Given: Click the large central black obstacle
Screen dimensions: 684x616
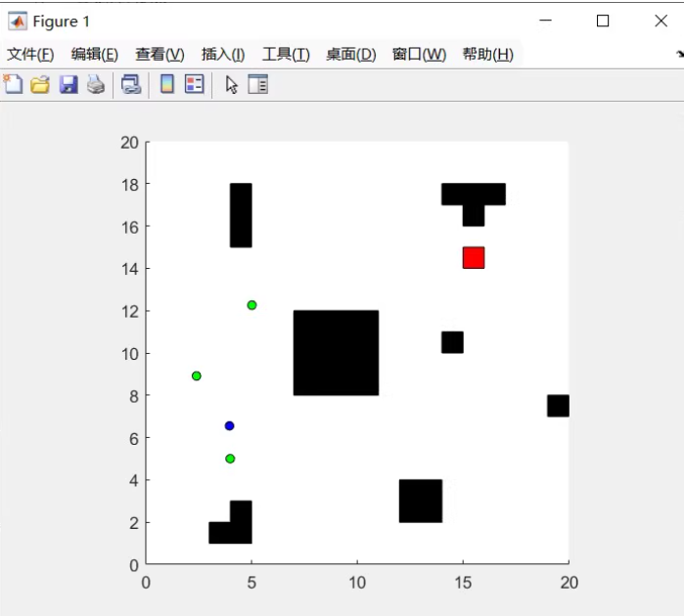Looking at the screenshot, I should [x=336, y=353].
